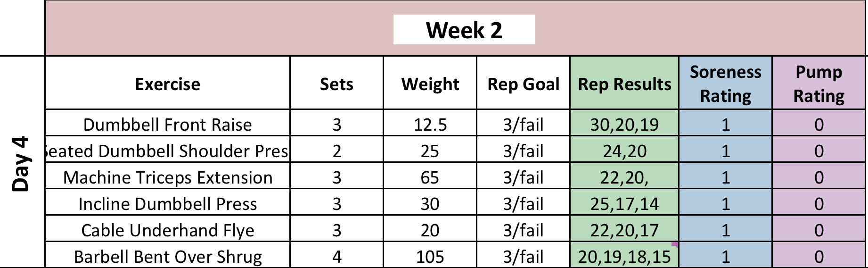868x268 pixels.
Task: Click rep results cell 20,19,18,15
Action: (x=624, y=257)
